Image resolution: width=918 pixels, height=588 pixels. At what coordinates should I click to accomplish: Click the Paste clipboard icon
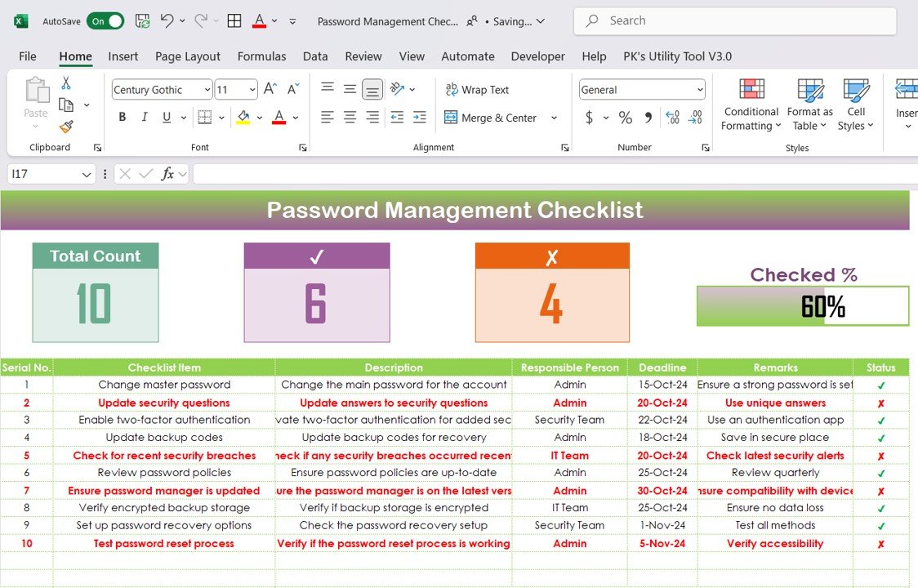(36, 90)
